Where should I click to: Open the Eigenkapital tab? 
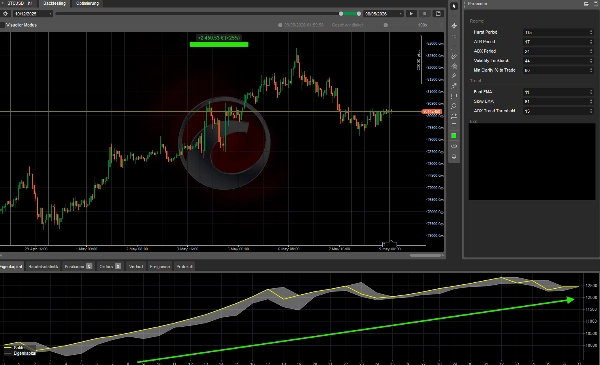[x=11, y=266]
